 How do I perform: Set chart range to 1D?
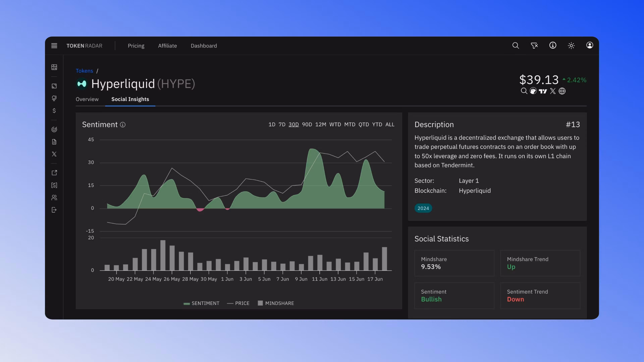click(272, 124)
